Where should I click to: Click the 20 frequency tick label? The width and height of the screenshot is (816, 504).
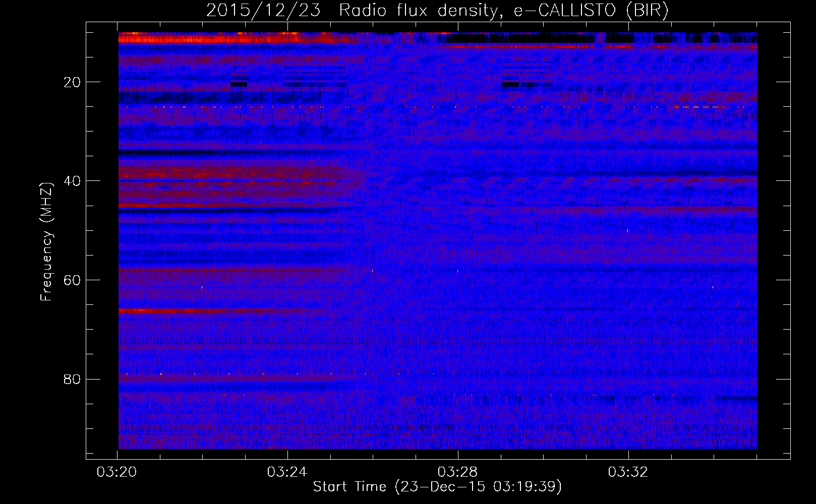click(x=73, y=82)
